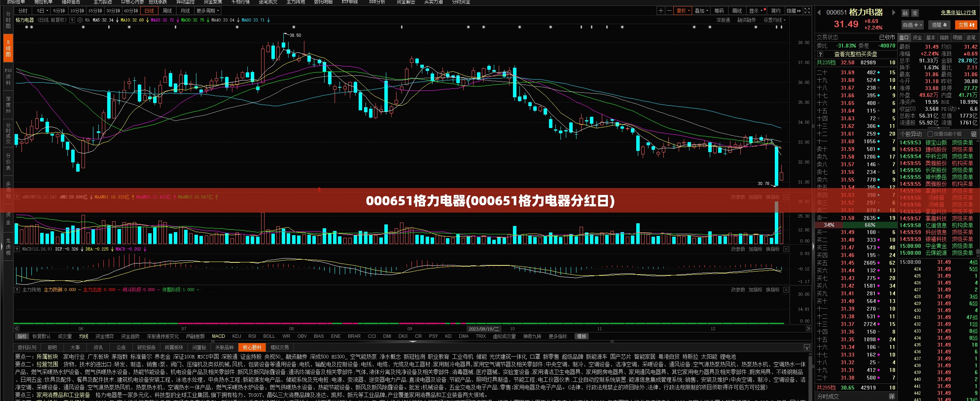Open 研究报告 bottom tab
Image resolution: width=980 pixels, height=401 pixels.
(x=146, y=347)
